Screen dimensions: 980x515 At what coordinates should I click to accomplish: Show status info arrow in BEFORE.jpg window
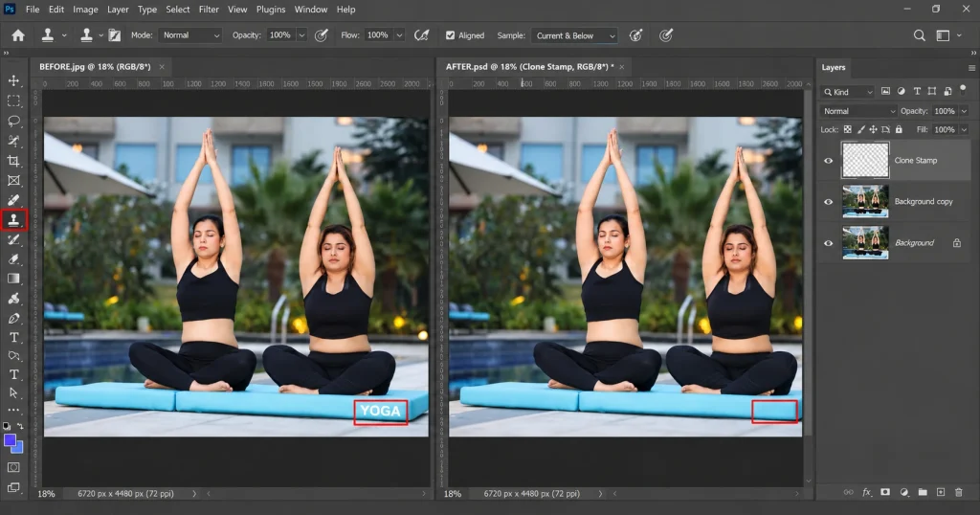(194, 494)
